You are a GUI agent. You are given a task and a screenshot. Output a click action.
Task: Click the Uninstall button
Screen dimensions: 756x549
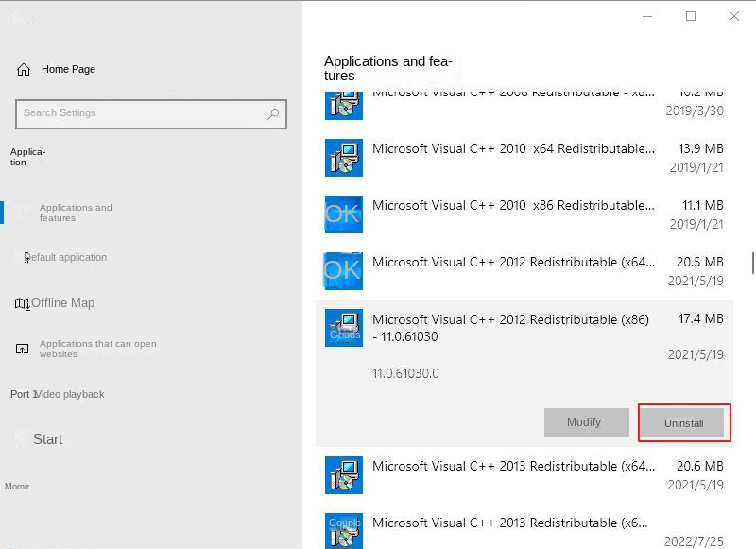[x=683, y=422]
